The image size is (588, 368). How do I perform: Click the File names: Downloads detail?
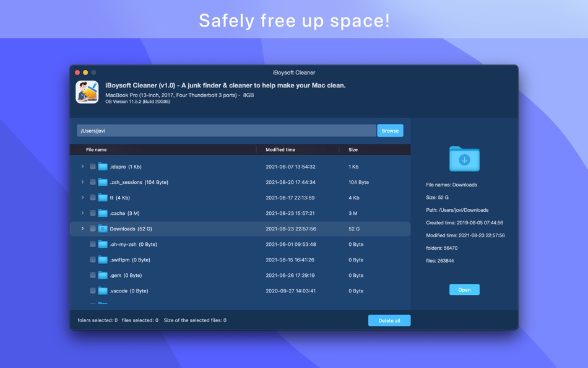click(451, 185)
